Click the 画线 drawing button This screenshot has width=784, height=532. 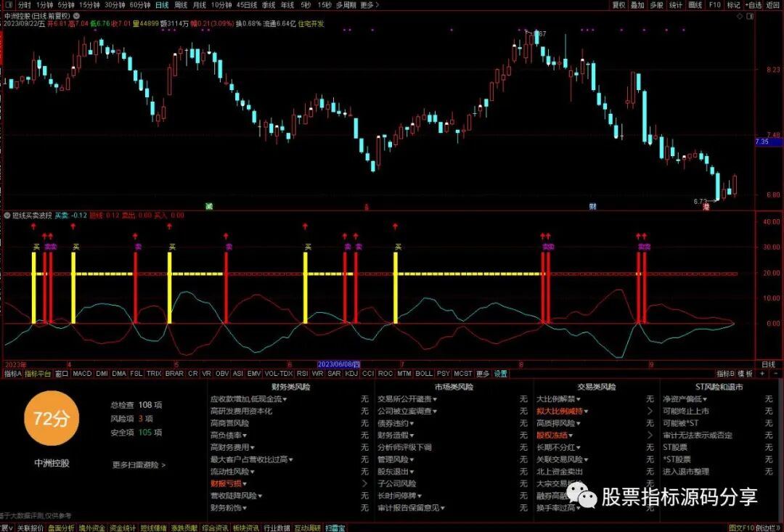pos(695,5)
